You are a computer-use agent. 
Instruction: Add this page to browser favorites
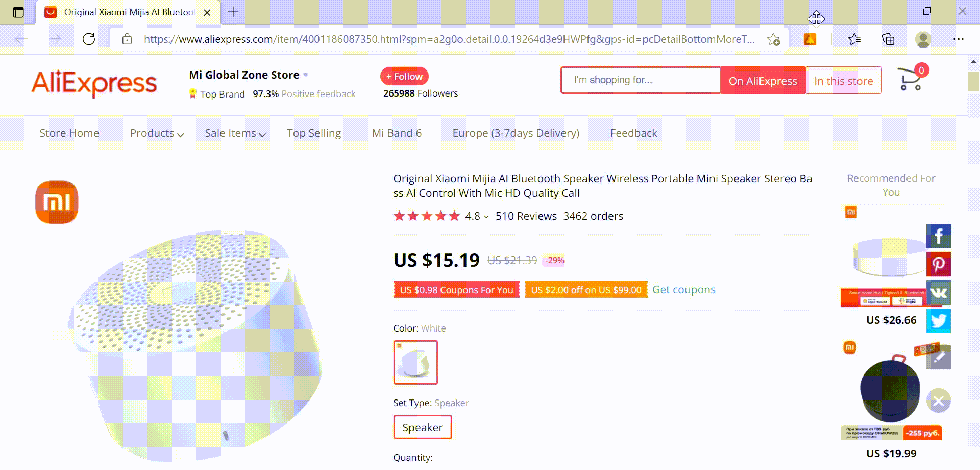pos(773,39)
